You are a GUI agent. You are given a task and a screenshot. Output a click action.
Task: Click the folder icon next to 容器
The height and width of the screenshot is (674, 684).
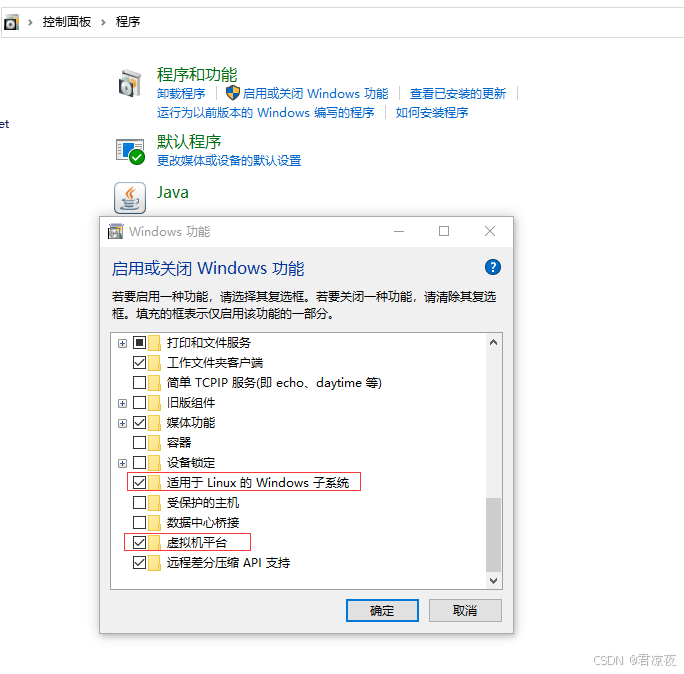155,442
